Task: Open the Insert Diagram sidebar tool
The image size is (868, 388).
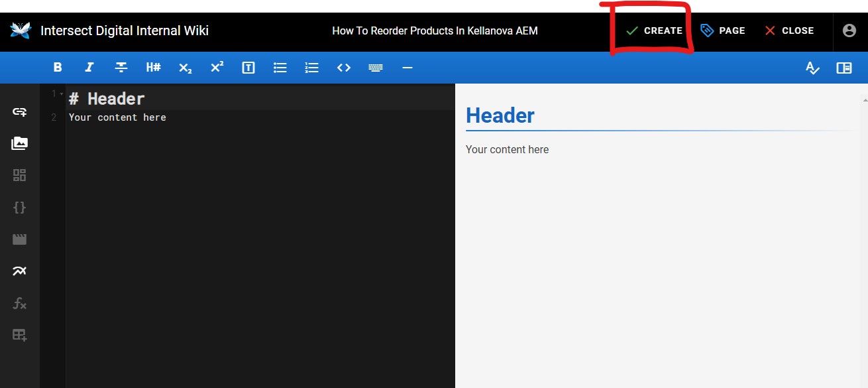Action: 20,271
